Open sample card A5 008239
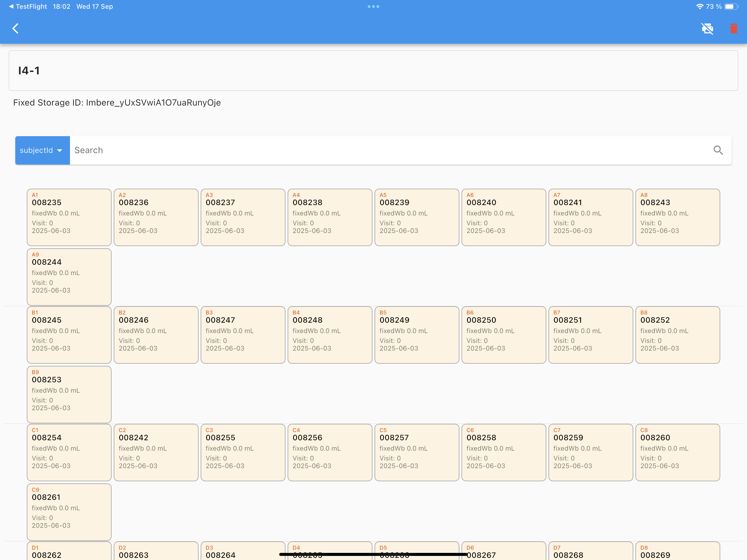 point(416,217)
